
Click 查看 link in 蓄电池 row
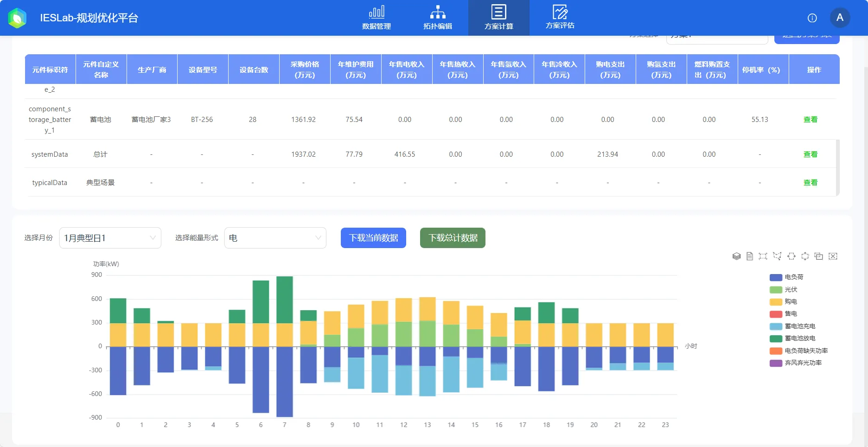[x=811, y=120]
